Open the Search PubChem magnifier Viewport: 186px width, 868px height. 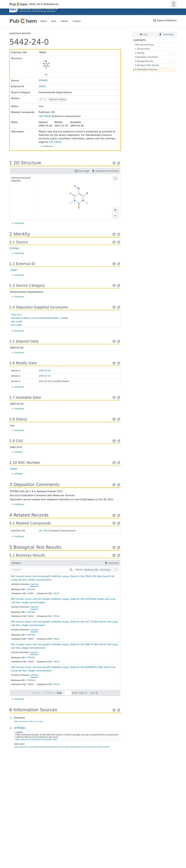(155, 21)
